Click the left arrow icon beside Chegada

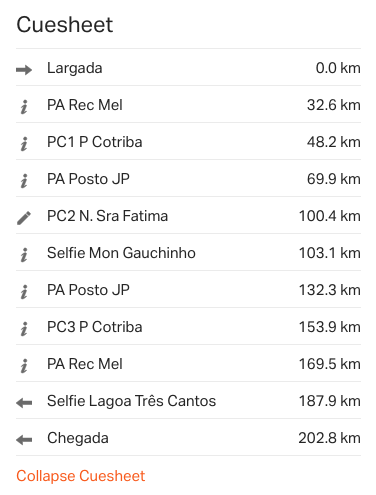tap(24, 440)
